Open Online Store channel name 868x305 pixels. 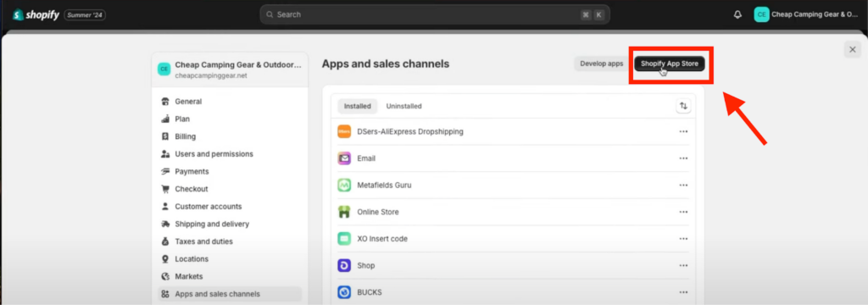pyautogui.click(x=378, y=212)
